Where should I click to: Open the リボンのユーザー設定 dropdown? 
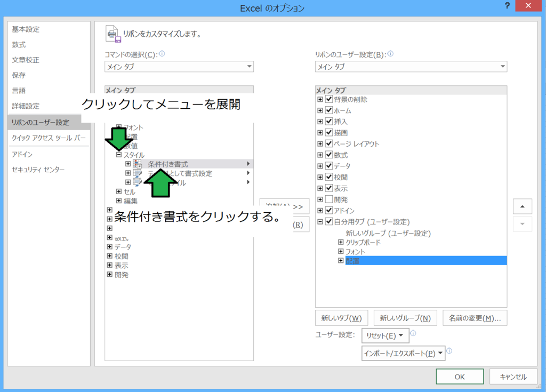pyautogui.click(x=411, y=67)
